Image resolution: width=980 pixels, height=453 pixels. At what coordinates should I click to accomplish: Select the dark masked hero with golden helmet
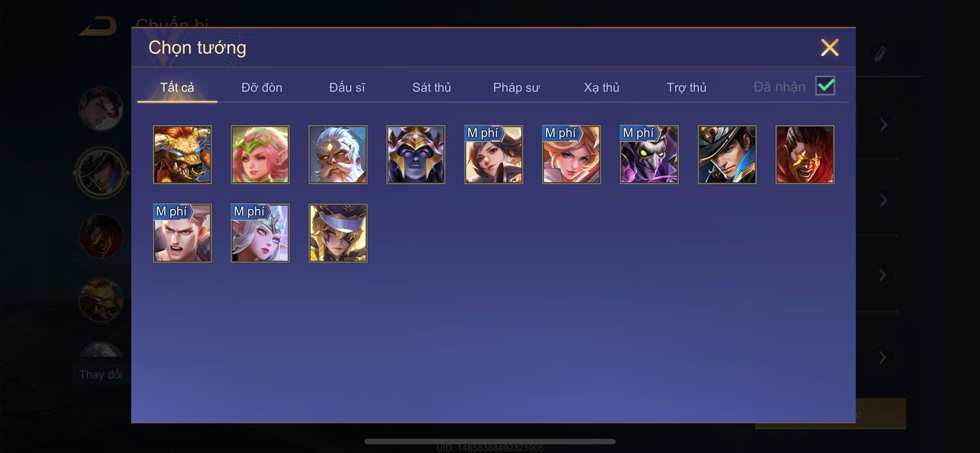(416, 155)
